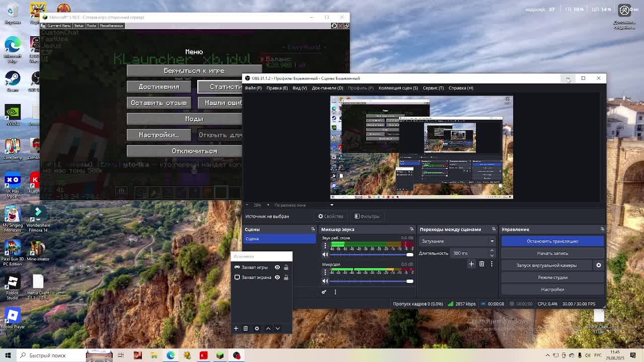Zoom in the OBS preview with the plus
Viewport: 644px width, 362px height.
pos(268,205)
